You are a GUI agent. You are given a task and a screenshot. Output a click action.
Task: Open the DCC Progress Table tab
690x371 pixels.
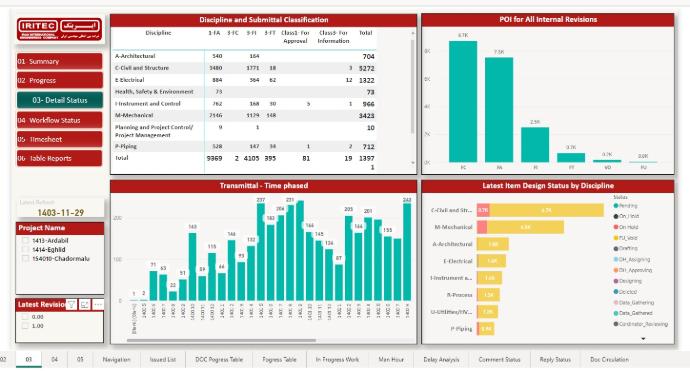[219, 360]
